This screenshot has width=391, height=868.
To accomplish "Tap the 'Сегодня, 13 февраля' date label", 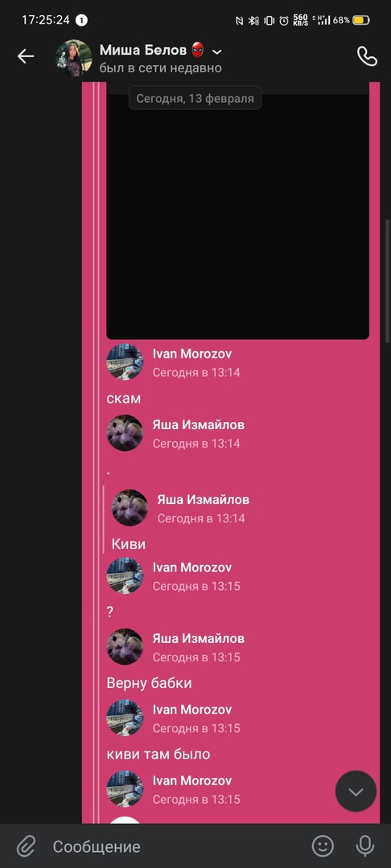I will (195, 99).
